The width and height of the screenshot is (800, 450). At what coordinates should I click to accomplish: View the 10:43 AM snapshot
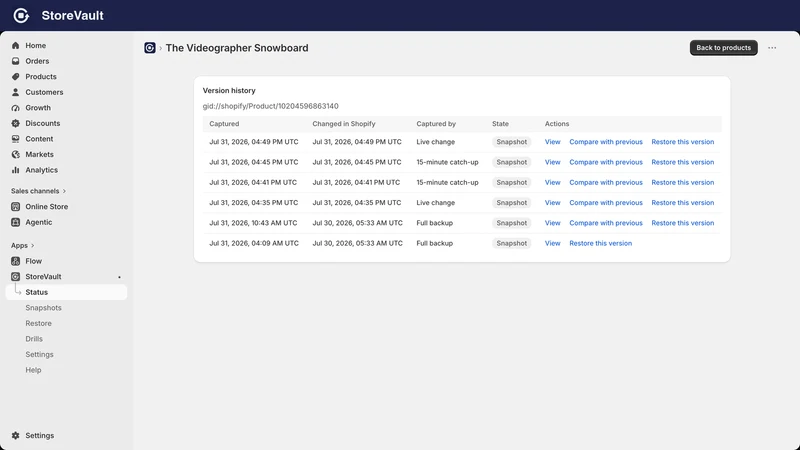(x=553, y=223)
